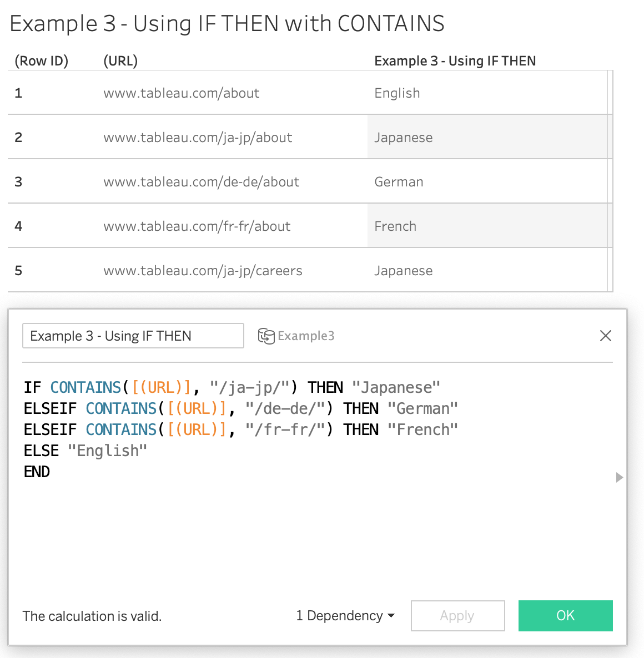The height and width of the screenshot is (658, 644).
Task: Close the calculation editor dialog
Action: point(605,336)
